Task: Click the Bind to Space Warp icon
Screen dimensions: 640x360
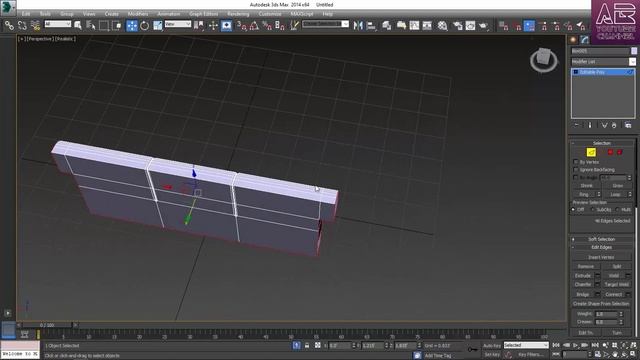Action: tap(35, 26)
